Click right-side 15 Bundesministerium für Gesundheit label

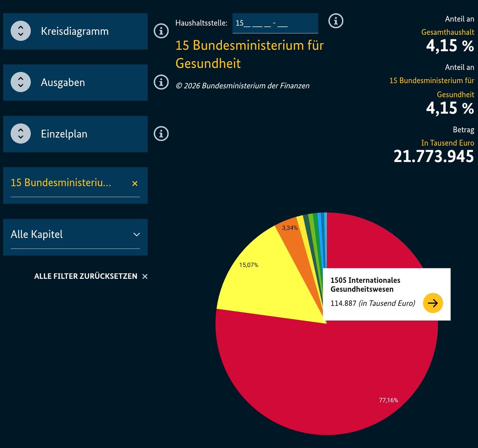click(x=432, y=87)
